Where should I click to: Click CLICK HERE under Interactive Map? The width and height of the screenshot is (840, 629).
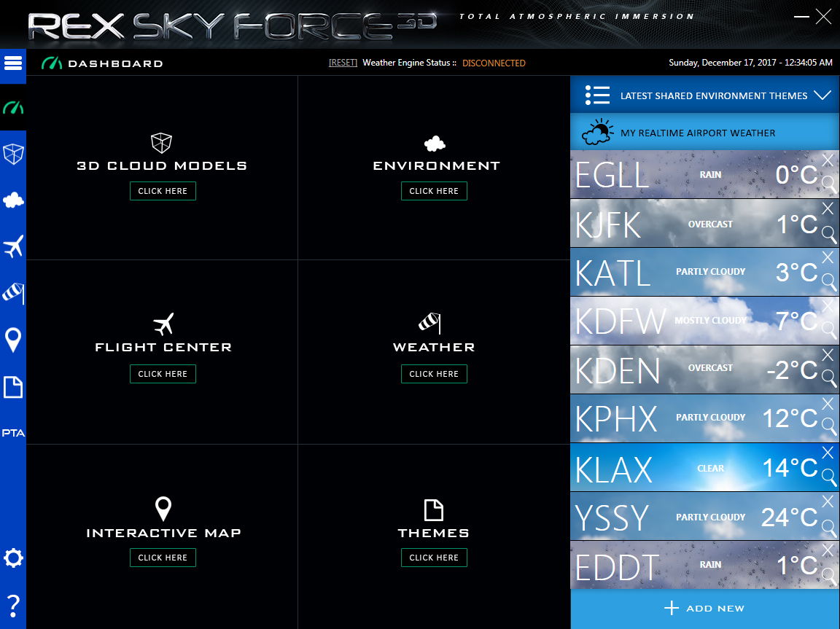tap(163, 558)
